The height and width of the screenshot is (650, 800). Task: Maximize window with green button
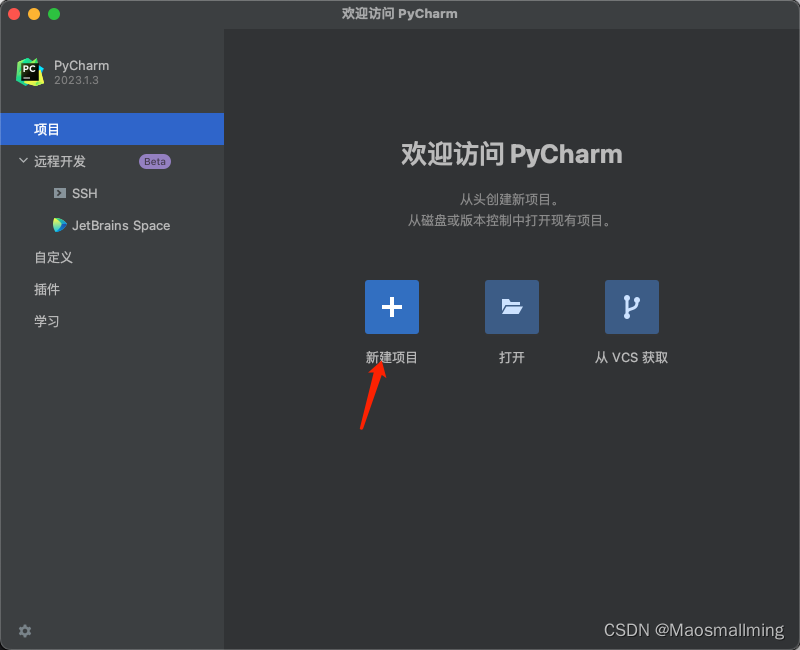click(54, 14)
